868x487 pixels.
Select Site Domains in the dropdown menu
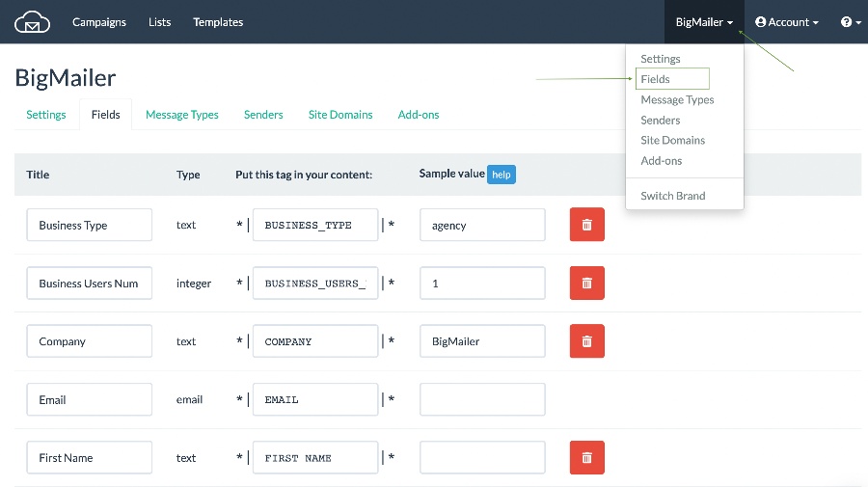(x=672, y=140)
